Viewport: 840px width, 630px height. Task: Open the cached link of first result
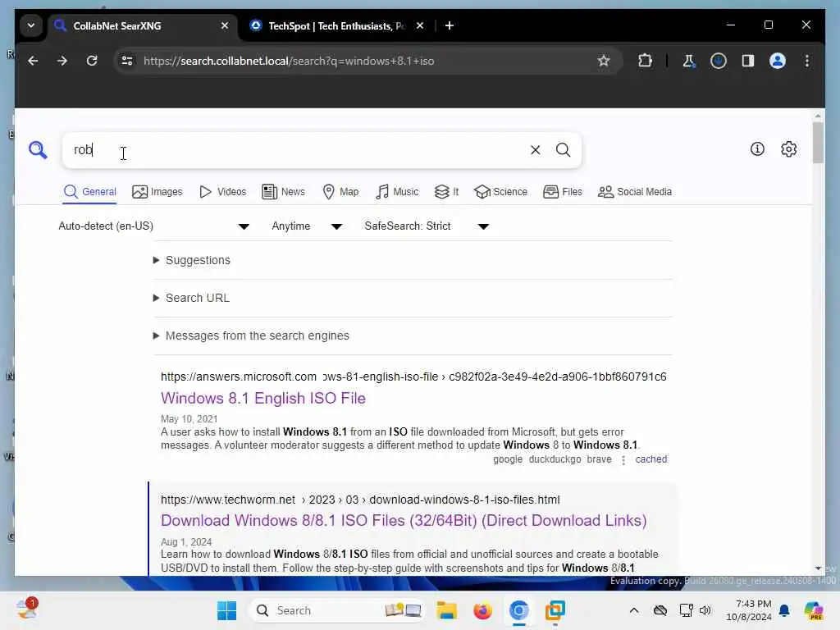651,459
